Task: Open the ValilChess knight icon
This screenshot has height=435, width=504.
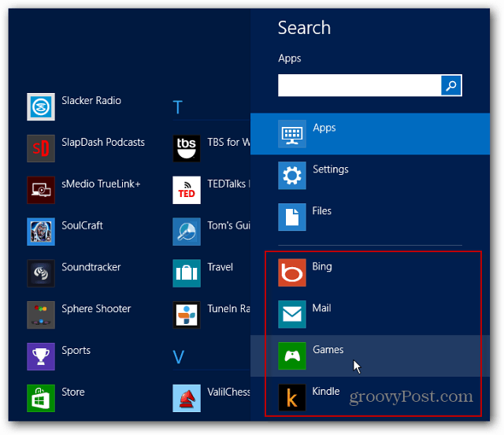Action: pos(187,398)
